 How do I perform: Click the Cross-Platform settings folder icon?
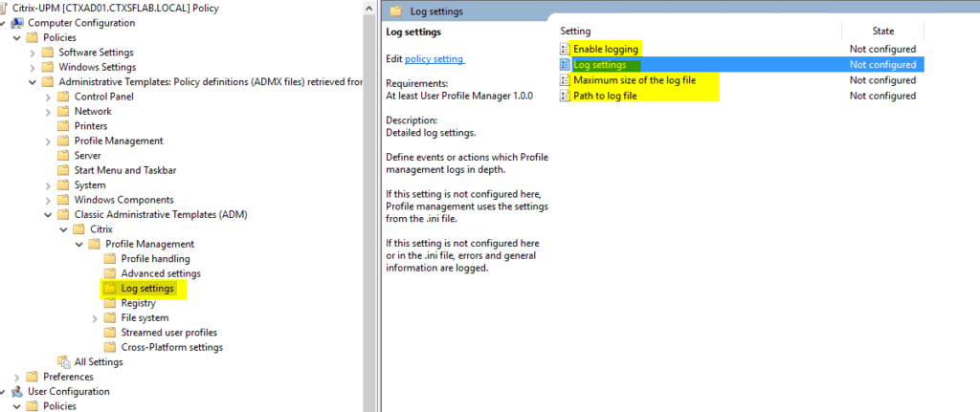(x=110, y=347)
